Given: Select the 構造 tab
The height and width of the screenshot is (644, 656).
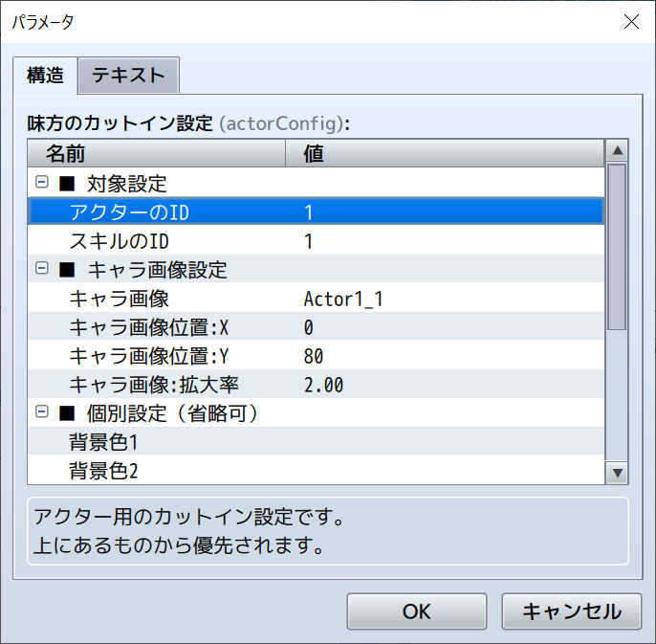Looking at the screenshot, I should click(x=45, y=75).
